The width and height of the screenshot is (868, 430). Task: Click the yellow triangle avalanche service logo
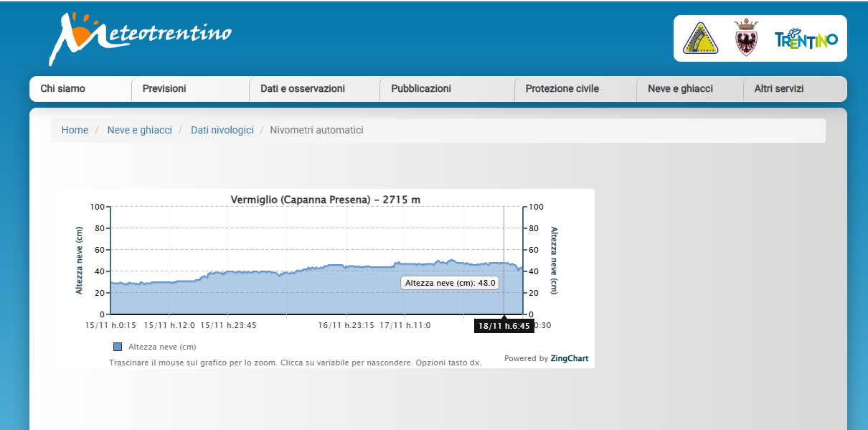(700, 38)
